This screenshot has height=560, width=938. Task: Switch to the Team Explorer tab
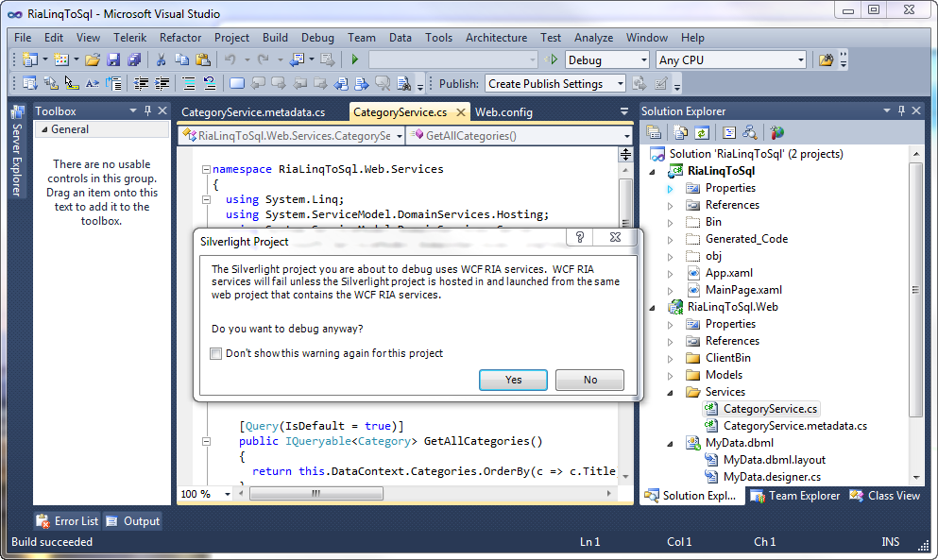point(795,496)
